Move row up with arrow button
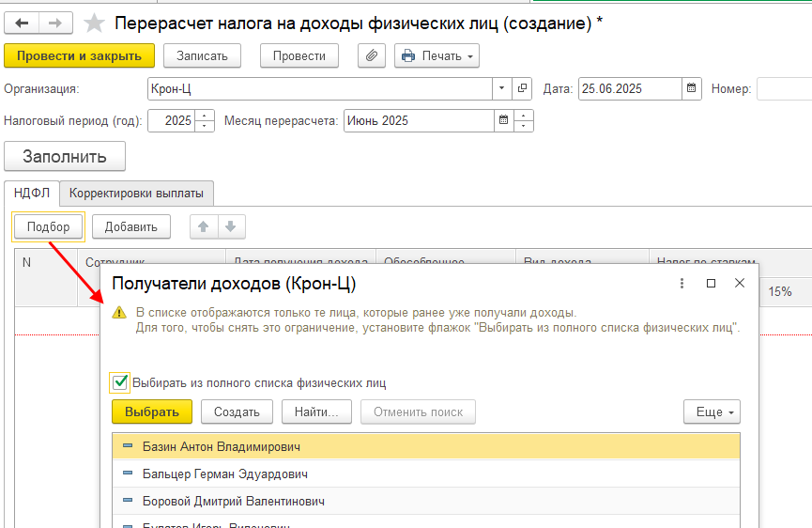The height and width of the screenshot is (528, 812). pos(204,226)
